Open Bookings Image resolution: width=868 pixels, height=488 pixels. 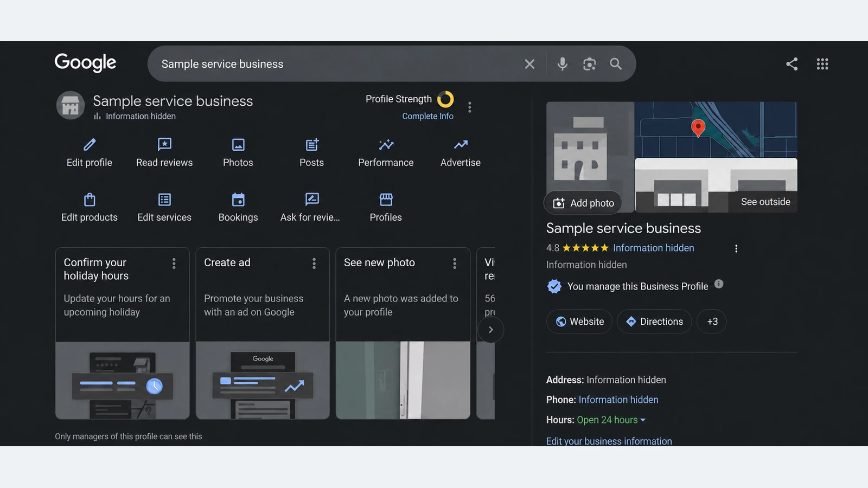pos(238,207)
